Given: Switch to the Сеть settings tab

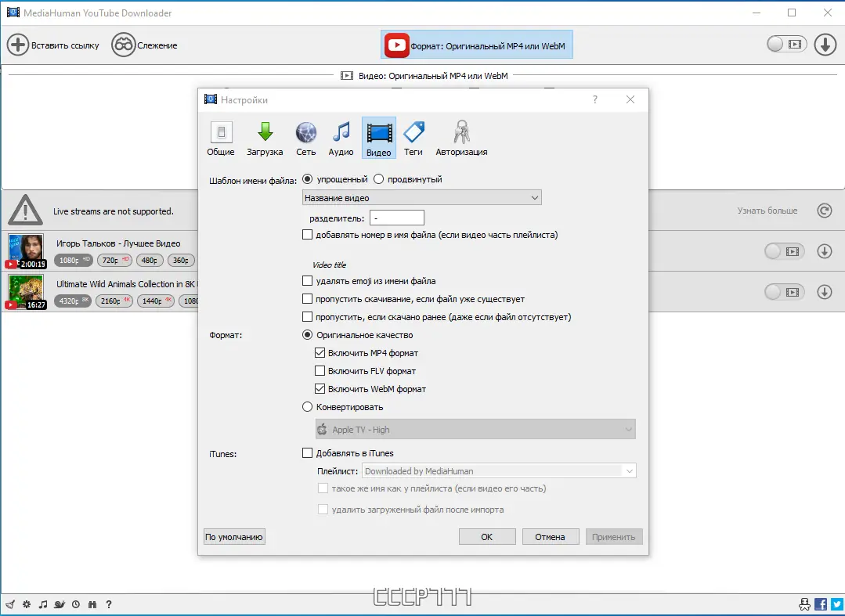Looking at the screenshot, I should (305, 138).
